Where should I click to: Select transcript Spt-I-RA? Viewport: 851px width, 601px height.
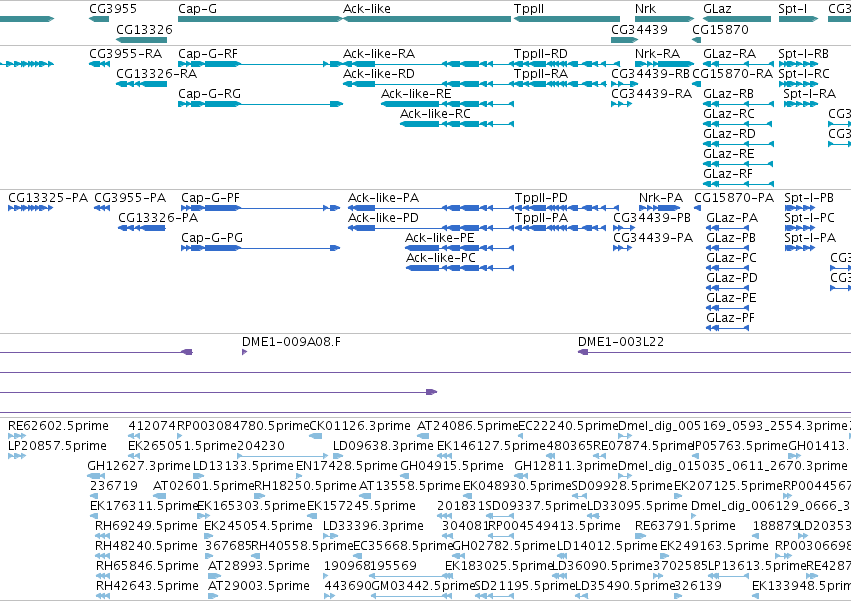[809, 94]
